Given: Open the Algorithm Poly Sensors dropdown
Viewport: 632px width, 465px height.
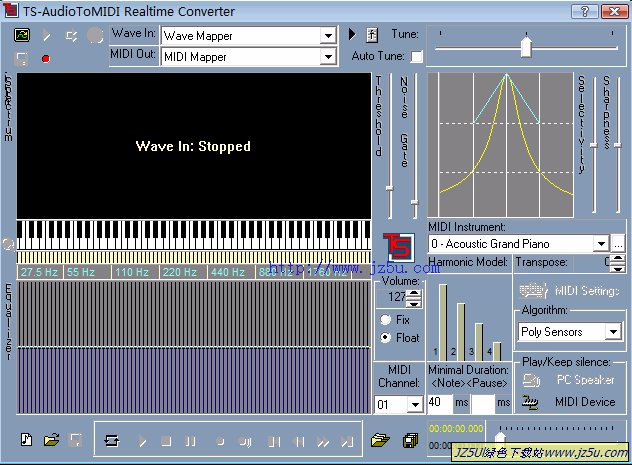Looking at the screenshot, I should pyautogui.click(x=613, y=332).
